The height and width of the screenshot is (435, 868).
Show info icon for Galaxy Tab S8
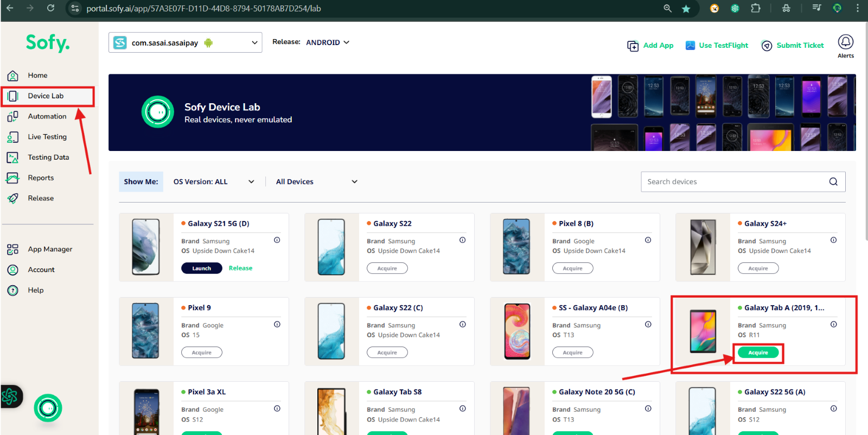point(463,408)
